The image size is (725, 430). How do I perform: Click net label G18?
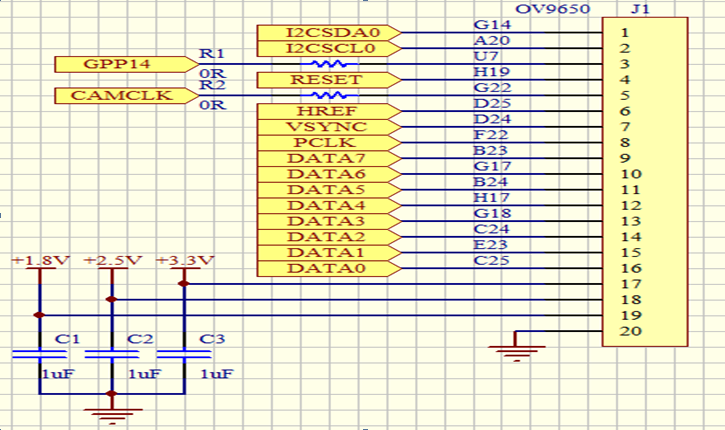pyautogui.click(x=492, y=214)
